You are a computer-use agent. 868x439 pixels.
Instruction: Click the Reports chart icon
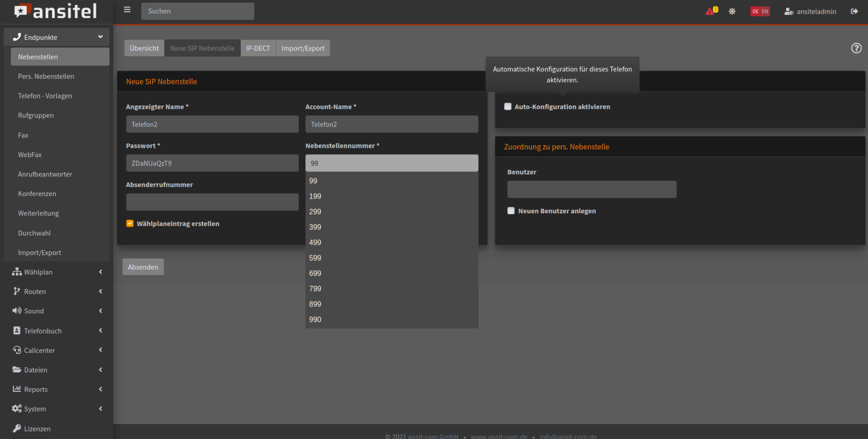(17, 389)
